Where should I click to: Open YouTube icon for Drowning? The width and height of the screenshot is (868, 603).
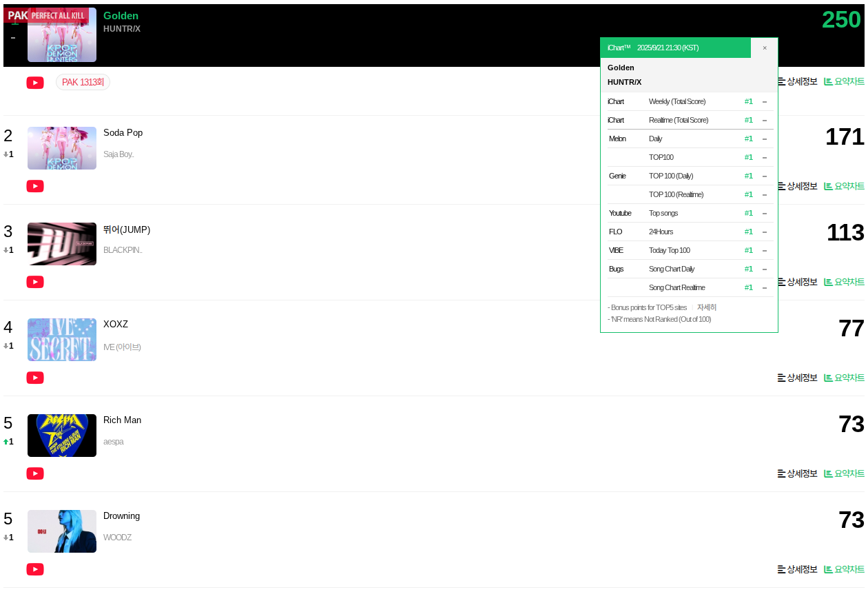[x=35, y=569]
